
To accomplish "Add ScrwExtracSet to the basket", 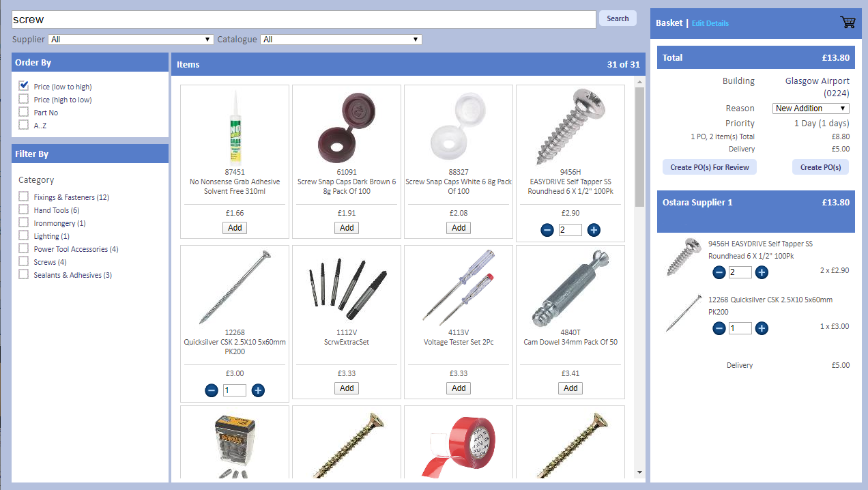I will 347,388.
